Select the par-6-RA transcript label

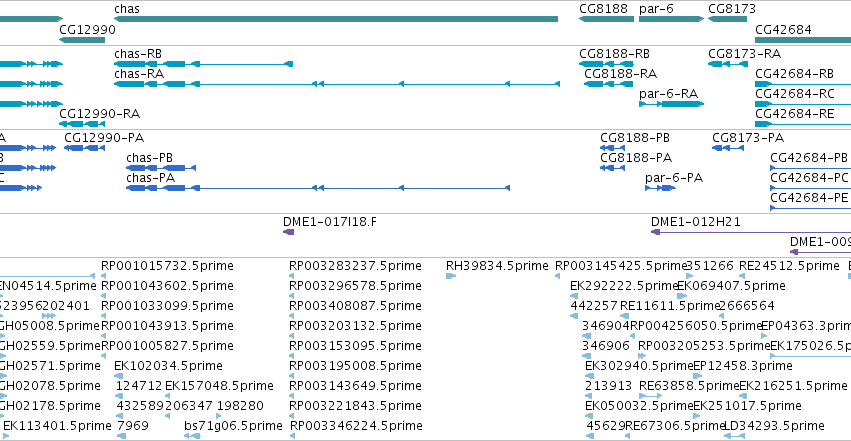point(669,94)
